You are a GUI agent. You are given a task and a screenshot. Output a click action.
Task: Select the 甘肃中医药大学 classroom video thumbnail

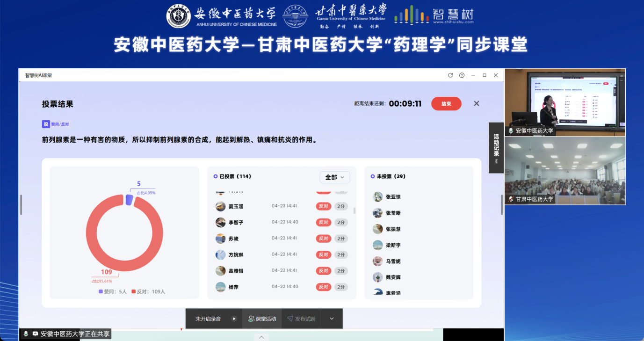coord(564,171)
